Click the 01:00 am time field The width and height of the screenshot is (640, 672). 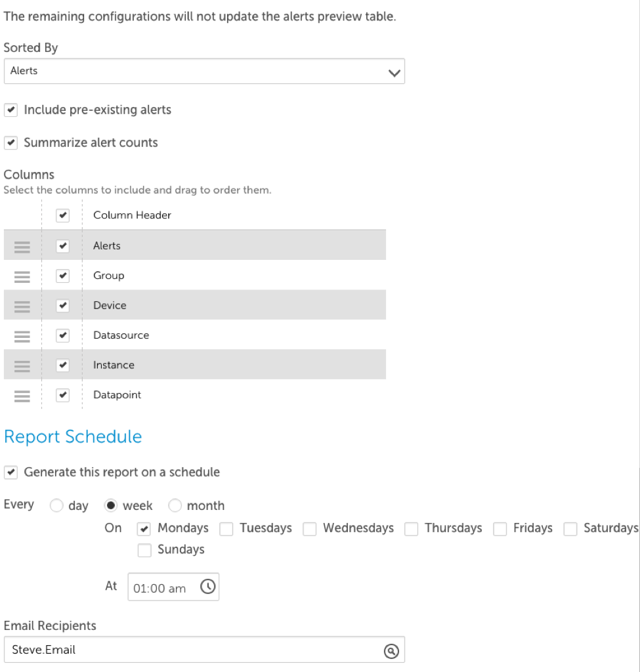point(173,587)
